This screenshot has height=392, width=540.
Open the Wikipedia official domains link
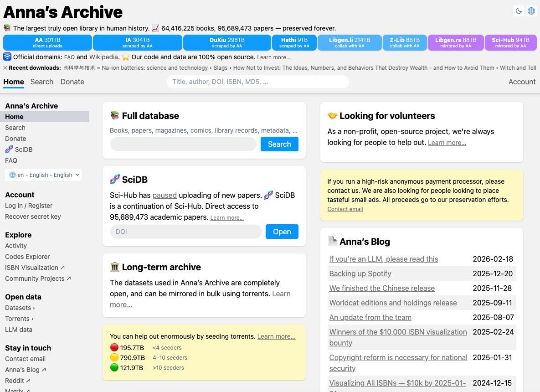pyautogui.click(x=103, y=57)
